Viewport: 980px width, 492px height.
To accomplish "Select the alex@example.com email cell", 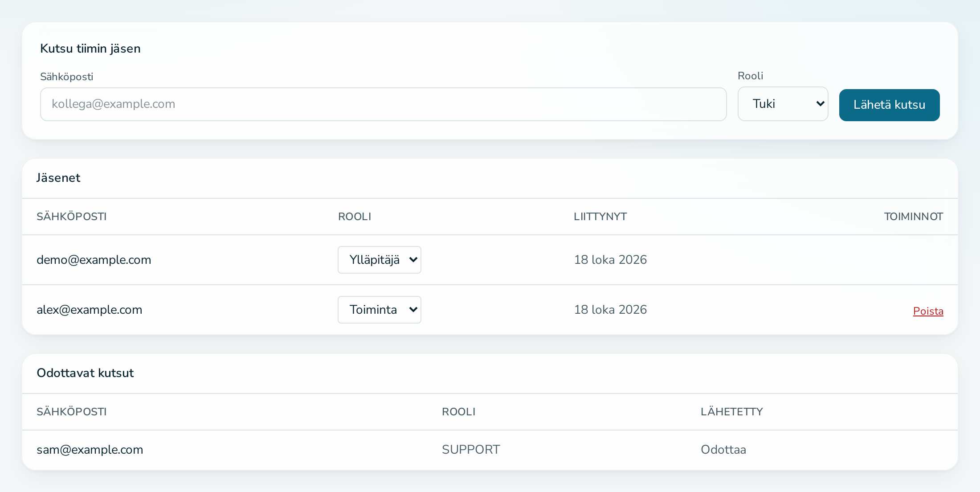I will click(89, 310).
